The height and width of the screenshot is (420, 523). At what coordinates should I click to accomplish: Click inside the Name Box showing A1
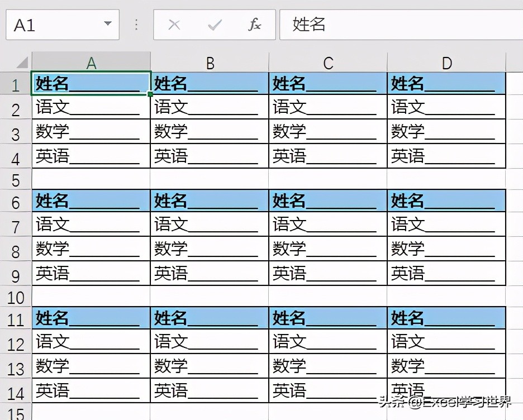[63, 25]
